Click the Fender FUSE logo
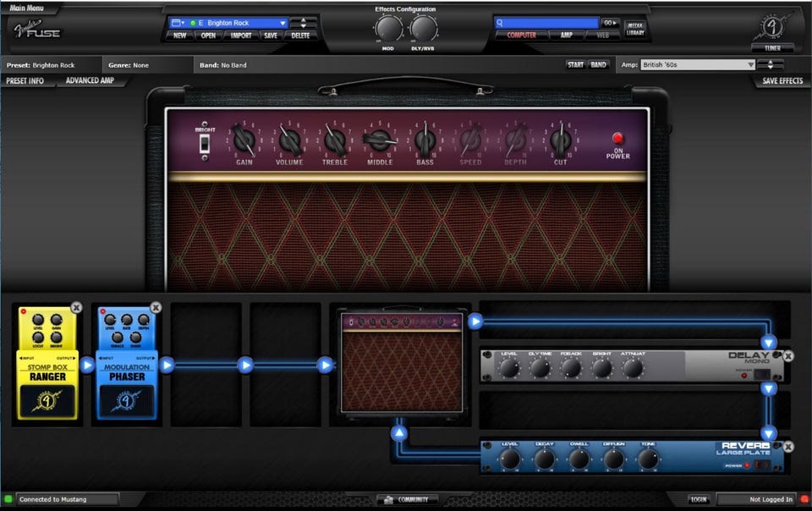 click(36, 30)
